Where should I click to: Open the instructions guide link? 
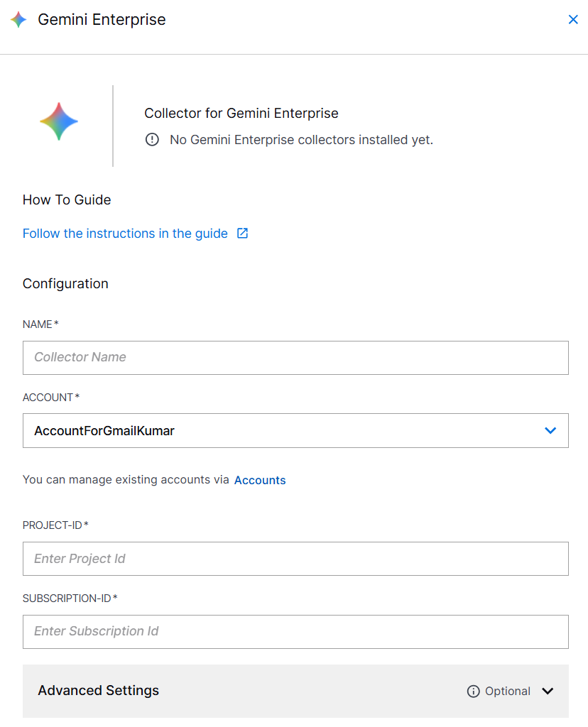point(125,233)
